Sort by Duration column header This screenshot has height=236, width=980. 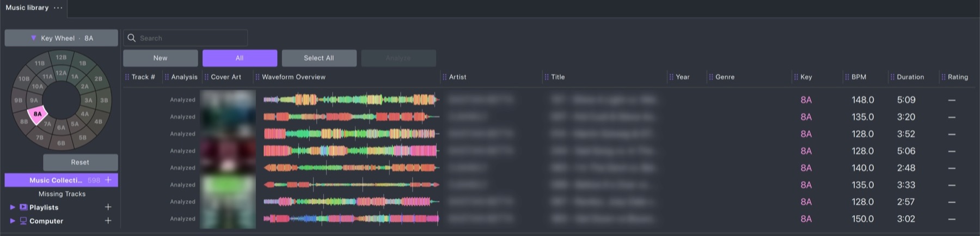pos(910,77)
